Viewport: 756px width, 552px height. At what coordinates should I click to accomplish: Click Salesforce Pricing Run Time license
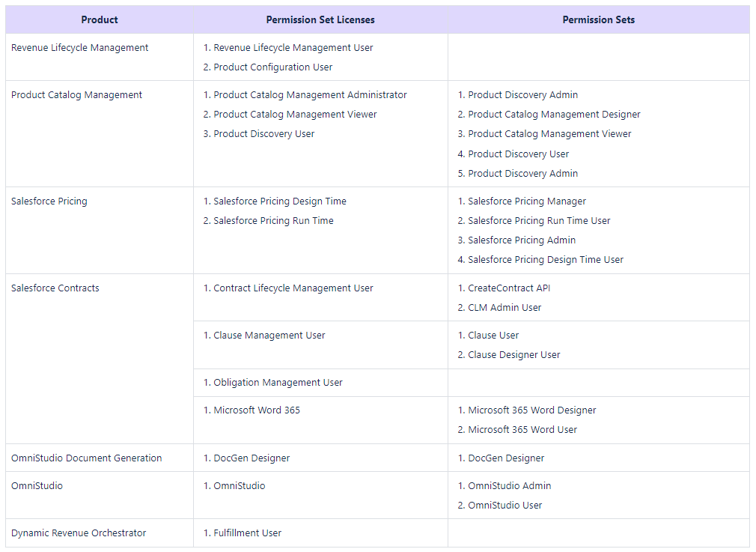point(273,220)
